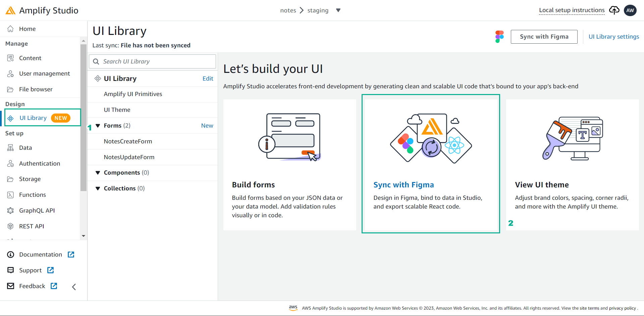Click the Feedback envelope icon

coord(11,286)
